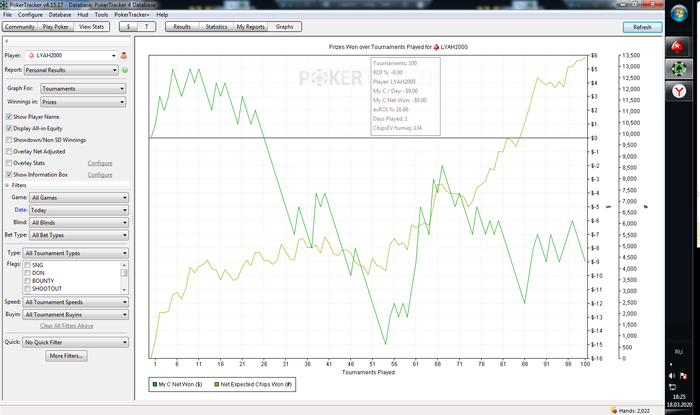Collapse the Filters section expander
Viewport: 700px width, 415px height.
point(7,185)
